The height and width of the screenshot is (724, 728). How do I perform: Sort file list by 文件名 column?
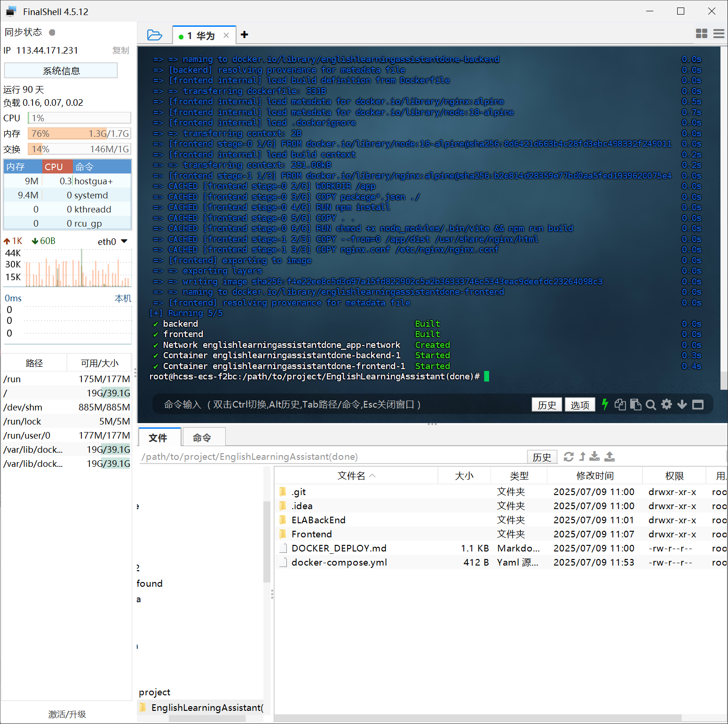pyautogui.click(x=356, y=476)
